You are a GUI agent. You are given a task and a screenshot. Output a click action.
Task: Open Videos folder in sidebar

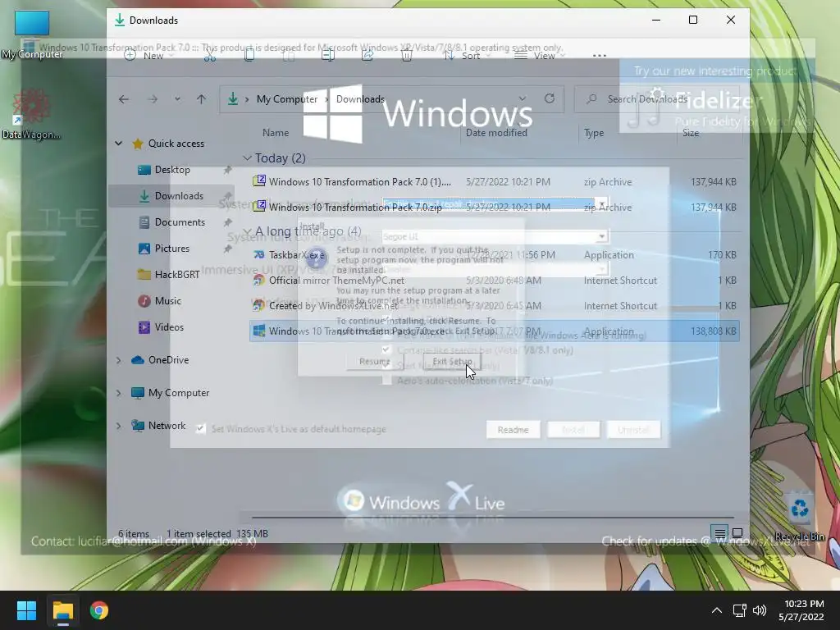click(x=169, y=326)
